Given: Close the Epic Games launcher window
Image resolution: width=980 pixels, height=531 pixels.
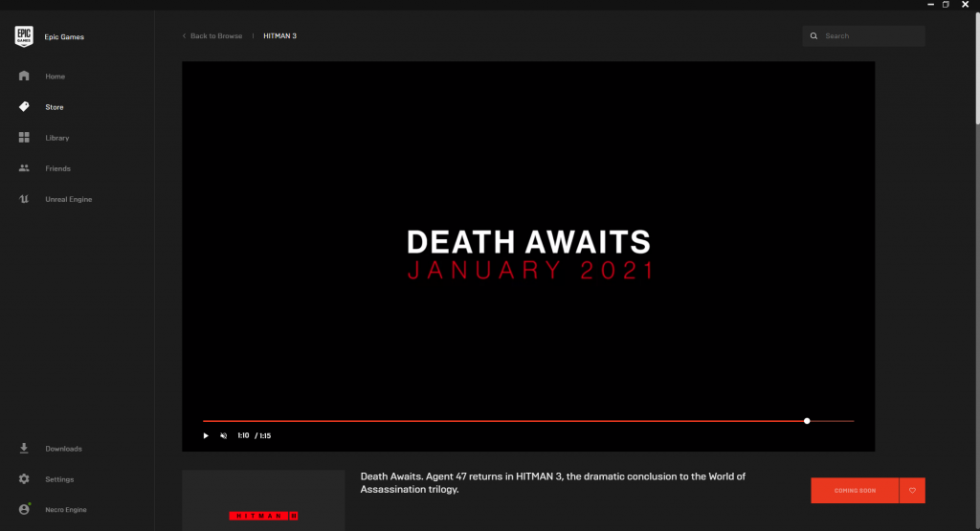Looking at the screenshot, I should coord(965,5).
